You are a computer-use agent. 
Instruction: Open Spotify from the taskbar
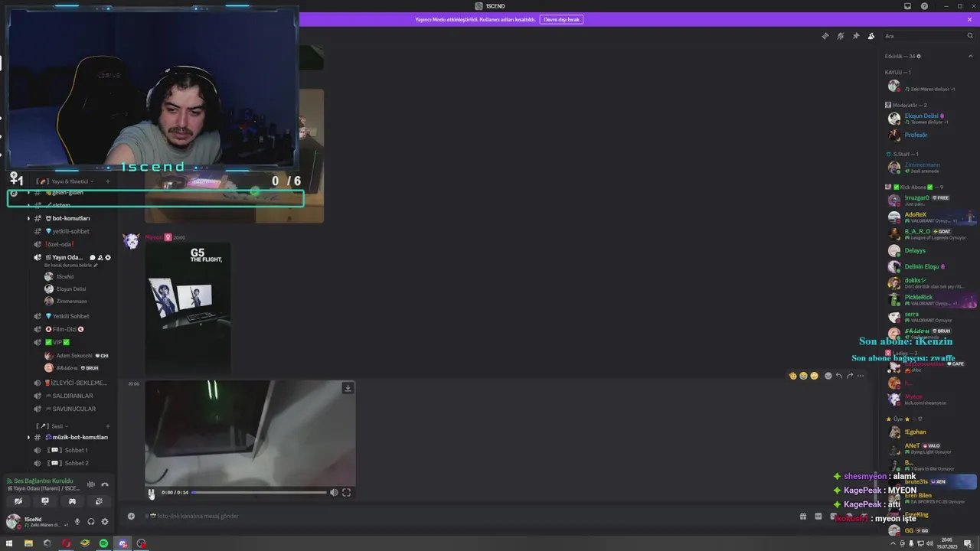click(x=103, y=543)
